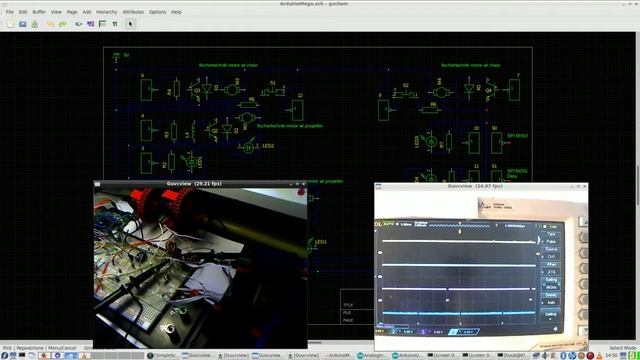Click the Bluetooth tray icon
This screenshot has height=360, width=640.
click(x=563, y=356)
